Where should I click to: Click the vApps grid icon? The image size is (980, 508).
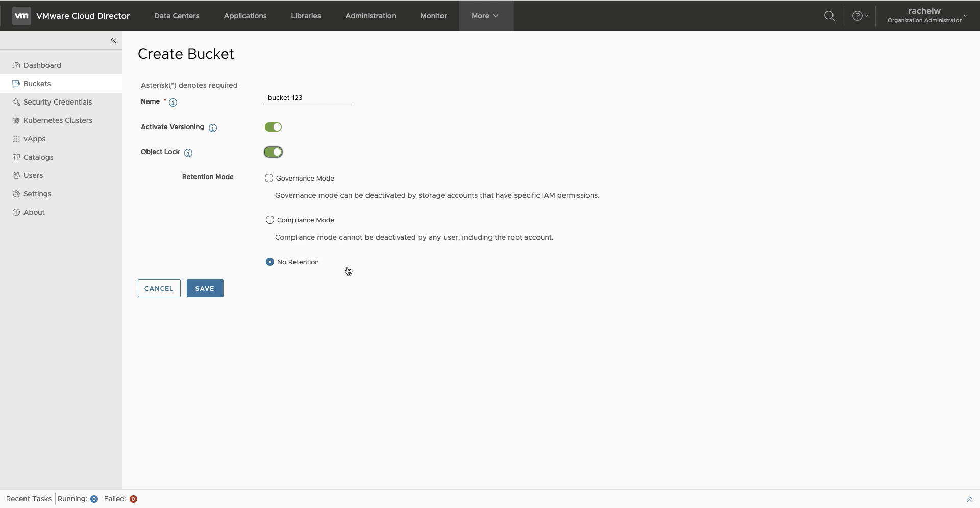[16, 139]
